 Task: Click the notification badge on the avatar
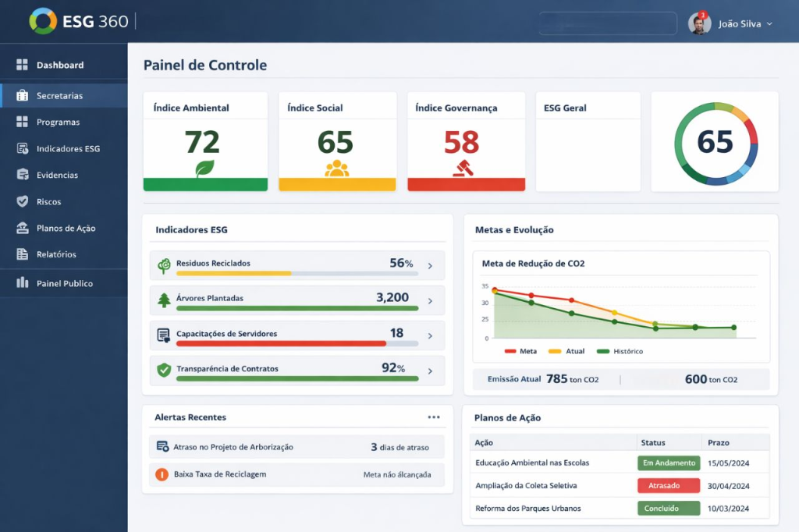[x=703, y=16]
